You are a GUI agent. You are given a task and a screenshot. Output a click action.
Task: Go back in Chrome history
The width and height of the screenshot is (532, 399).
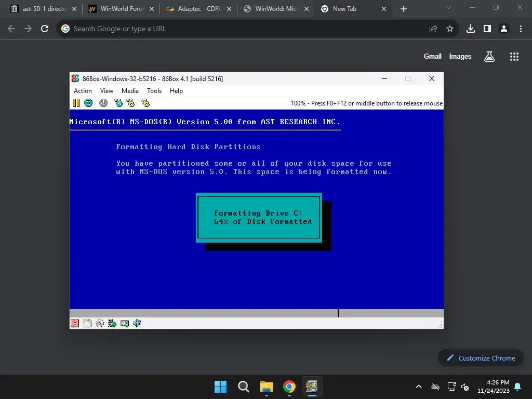[x=11, y=29]
